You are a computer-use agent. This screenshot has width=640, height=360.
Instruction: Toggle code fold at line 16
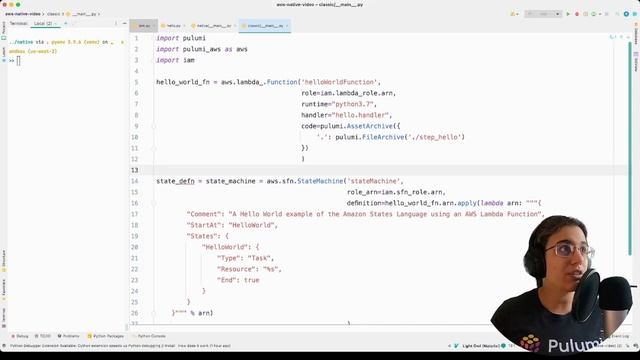154,203
